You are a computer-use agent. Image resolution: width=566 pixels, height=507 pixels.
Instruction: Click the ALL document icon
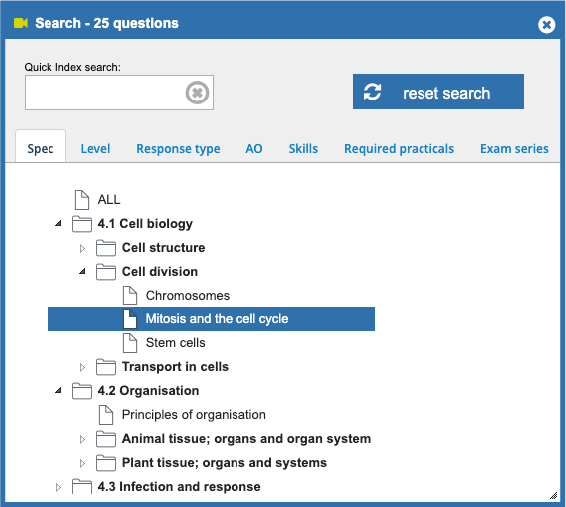pyautogui.click(x=82, y=200)
